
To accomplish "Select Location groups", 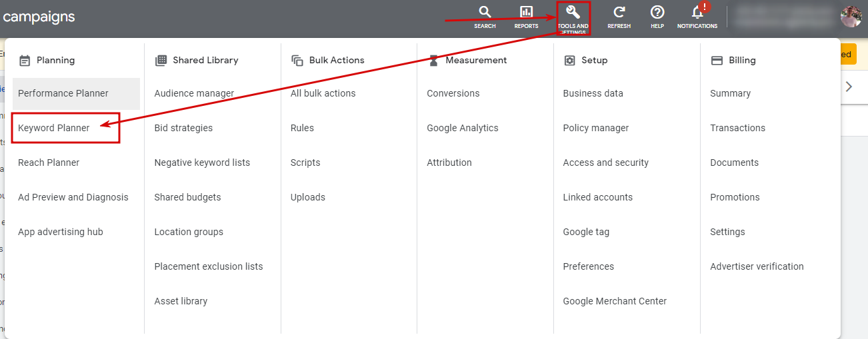I will pos(189,232).
